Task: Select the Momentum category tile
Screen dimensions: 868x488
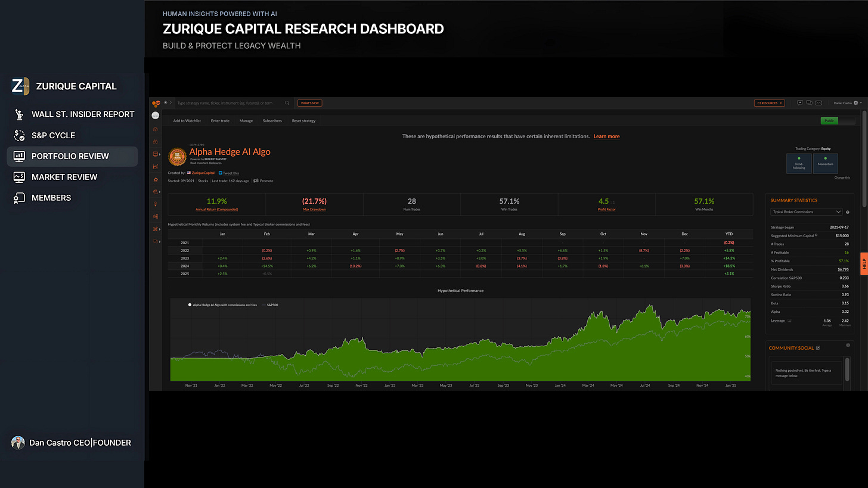Action: 825,163
